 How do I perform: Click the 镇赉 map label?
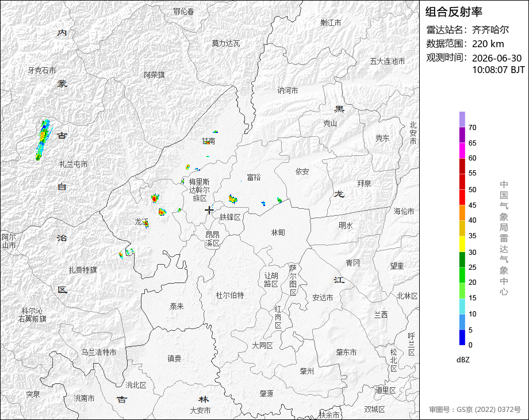tap(174, 358)
